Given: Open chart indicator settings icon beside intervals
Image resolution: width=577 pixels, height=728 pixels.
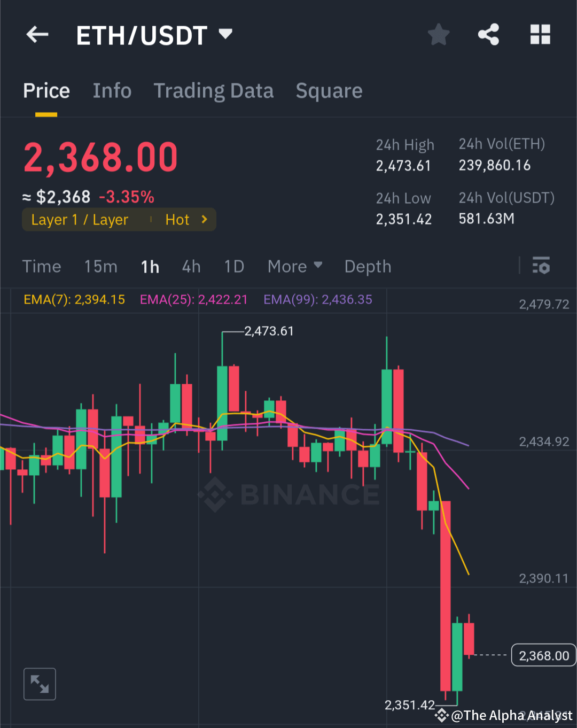Looking at the screenshot, I should point(542,266).
